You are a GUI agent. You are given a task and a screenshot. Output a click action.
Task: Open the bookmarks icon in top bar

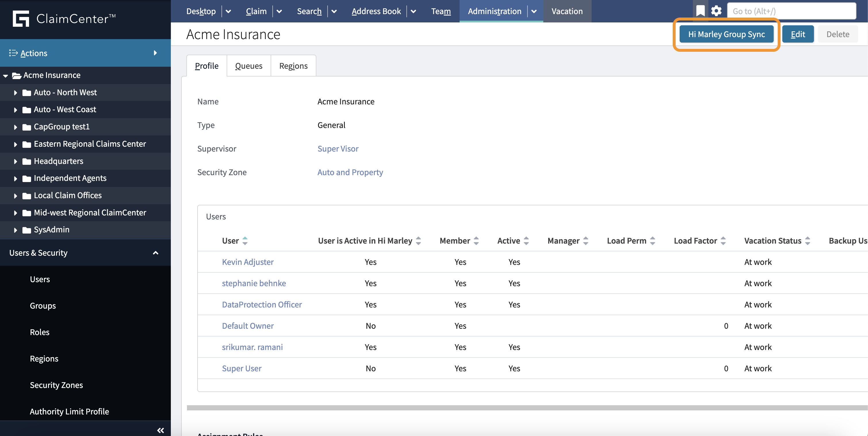tap(700, 11)
